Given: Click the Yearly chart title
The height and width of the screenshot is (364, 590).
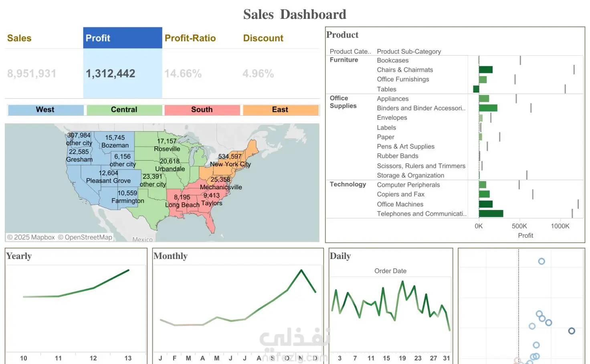Looking at the screenshot, I should [x=19, y=256].
